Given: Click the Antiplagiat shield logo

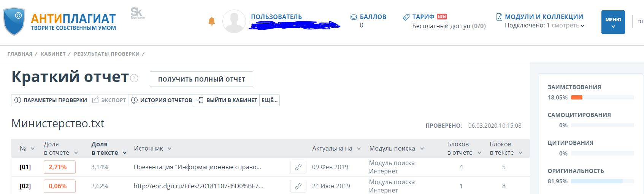Looking at the screenshot, I should [14, 21].
